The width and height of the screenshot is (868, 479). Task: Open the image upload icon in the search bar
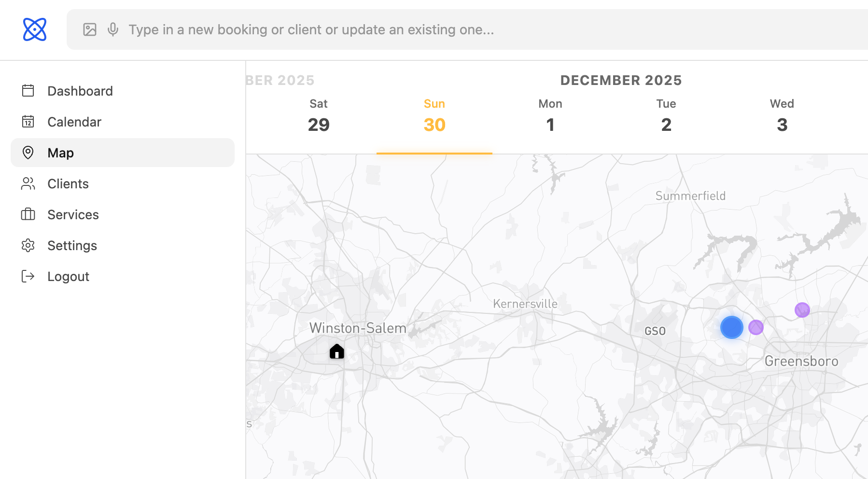coord(89,29)
